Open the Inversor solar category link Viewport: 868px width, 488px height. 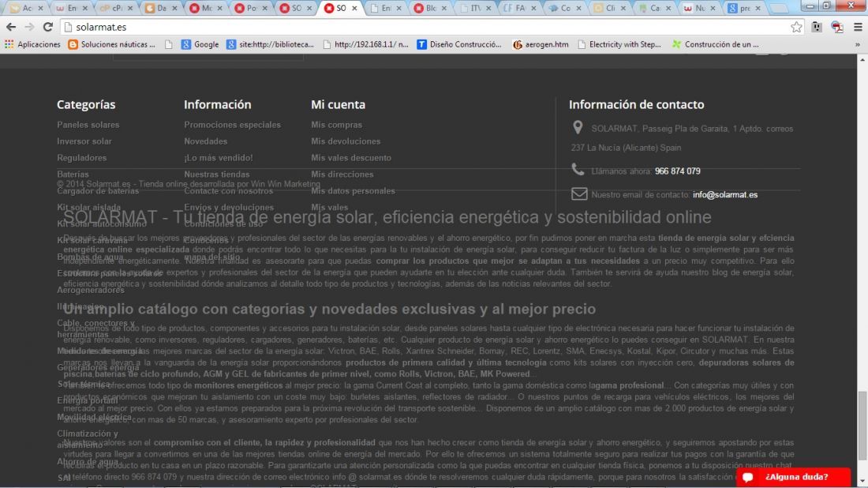click(84, 142)
